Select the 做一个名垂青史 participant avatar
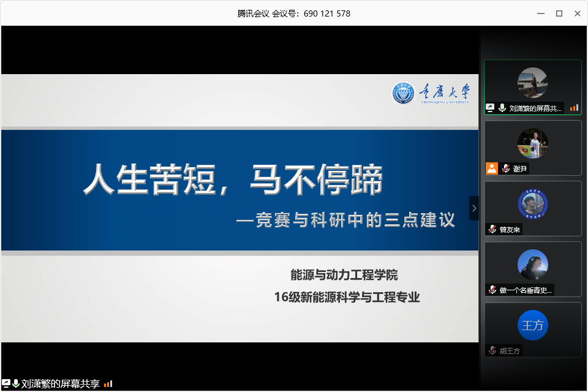The image size is (588, 392). point(532,265)
